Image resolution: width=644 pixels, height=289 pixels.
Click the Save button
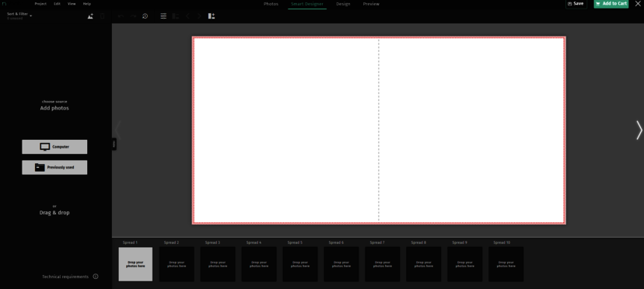[576, 4]
